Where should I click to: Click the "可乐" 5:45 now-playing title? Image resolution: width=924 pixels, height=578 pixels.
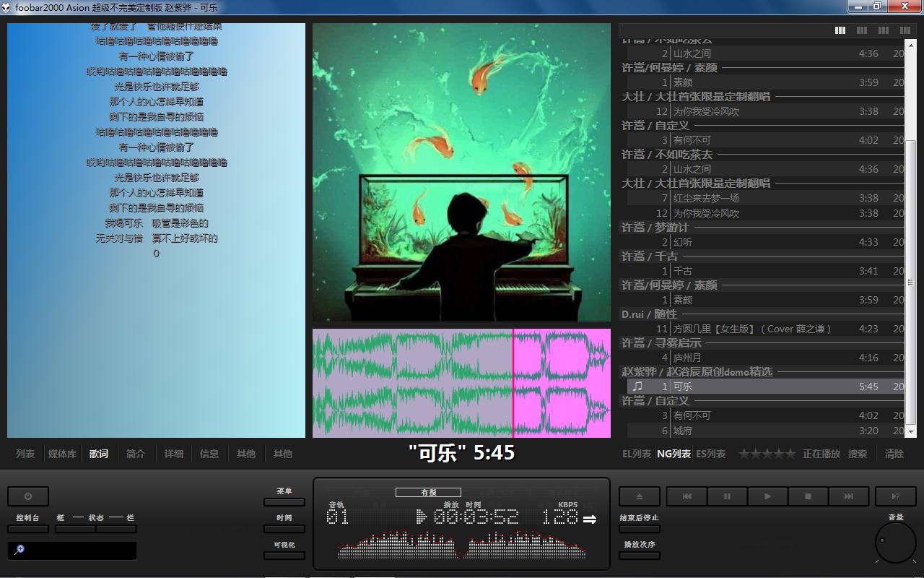coord(461,453)
